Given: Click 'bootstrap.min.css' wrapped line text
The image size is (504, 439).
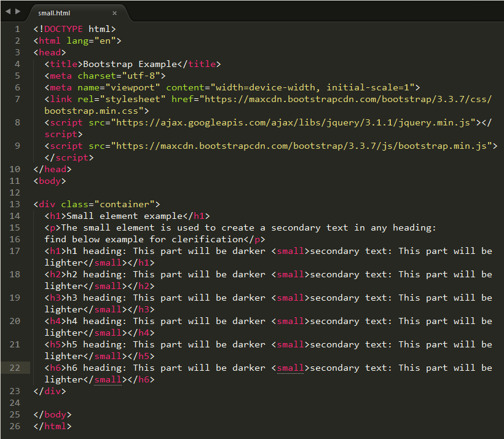Looking at the screenshot, I should click(x=92, y=111).
